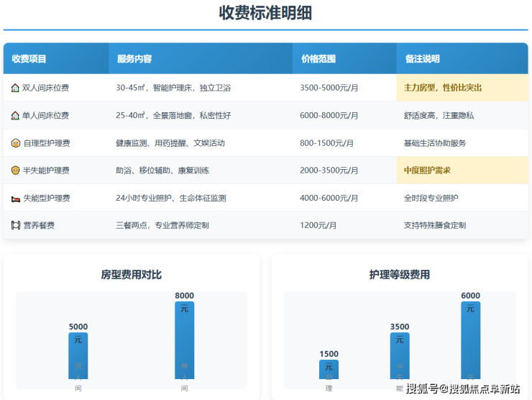Click the 价格范围 column header
The height and width of the screenshot is (400, 532).
[318, 59]
